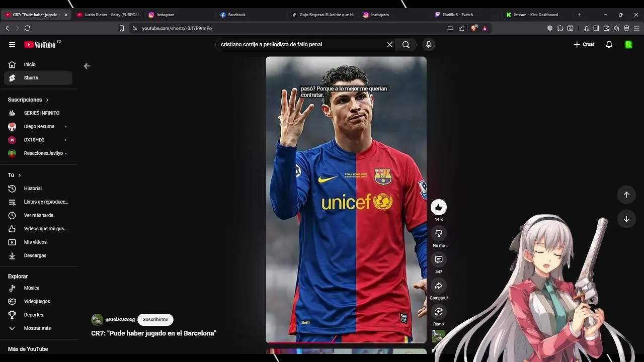The width and height of the screenshot is (644, 362).
Task: Switch to Gojo Regresa TikTok tab
Action: coord(323,15)
